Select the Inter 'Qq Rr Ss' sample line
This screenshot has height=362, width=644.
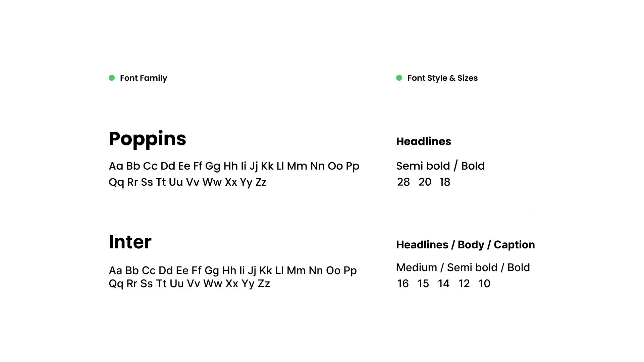pyautogui.click(x=190, y=284)
